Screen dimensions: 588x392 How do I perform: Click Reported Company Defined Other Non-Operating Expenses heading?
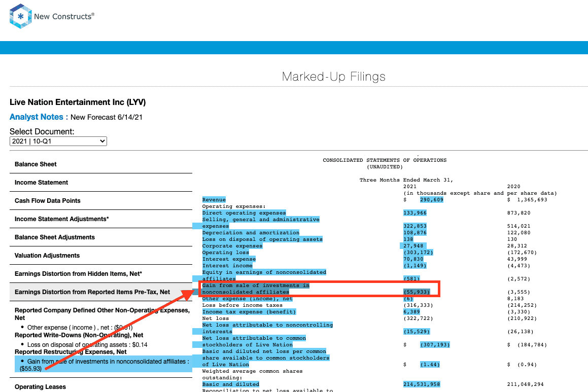102,314
